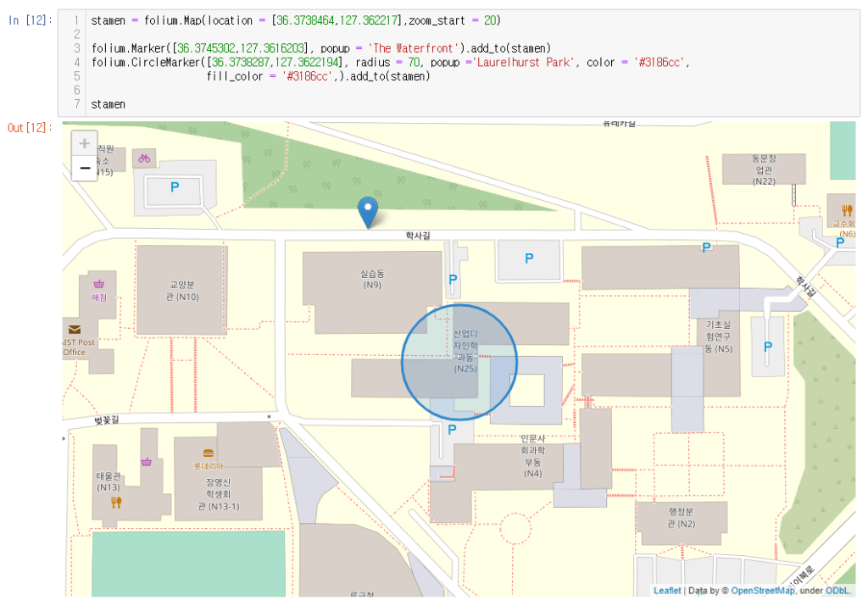Click the parking icon beside the bicycle icon
Image resolution: width=868 pixels, height=606 pixels.
(175, 187)
